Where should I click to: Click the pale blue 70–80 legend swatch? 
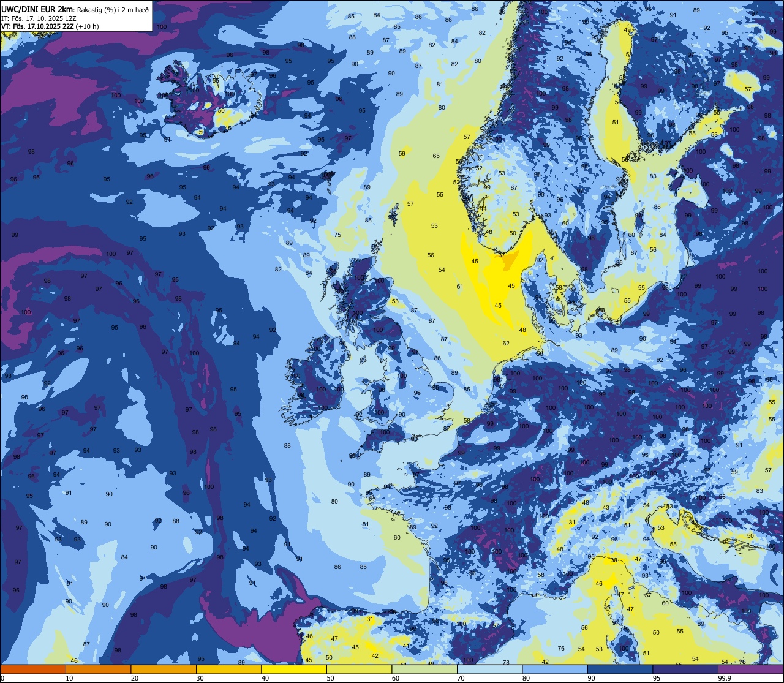pos(489,670)
